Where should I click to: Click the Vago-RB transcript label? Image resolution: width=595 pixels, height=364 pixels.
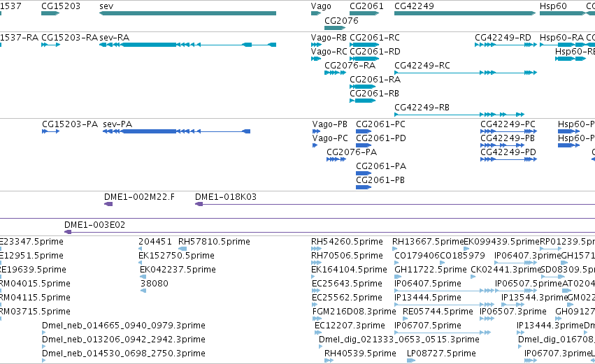tap(329, 38)
